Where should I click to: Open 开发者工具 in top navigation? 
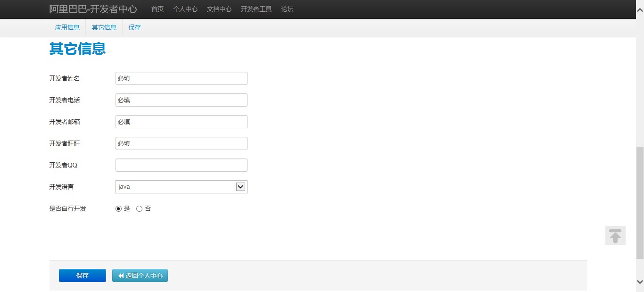(256, 9)
